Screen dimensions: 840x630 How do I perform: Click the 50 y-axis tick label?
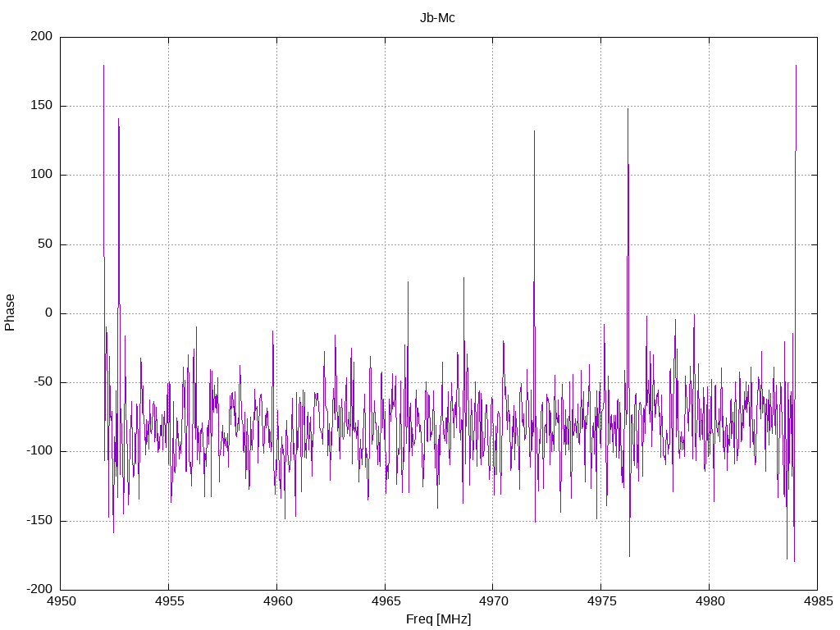tap(45, 244)
